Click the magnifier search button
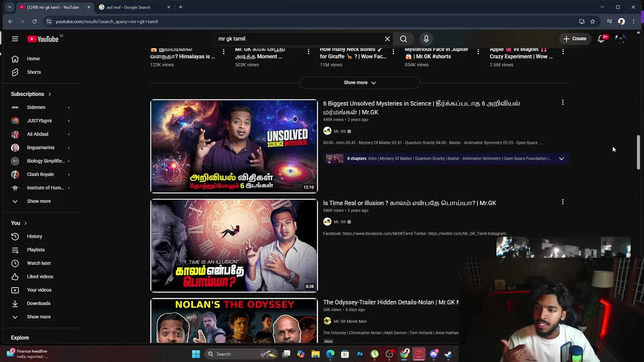The height and width of the screenshot is (362, 644). [404, 39]
